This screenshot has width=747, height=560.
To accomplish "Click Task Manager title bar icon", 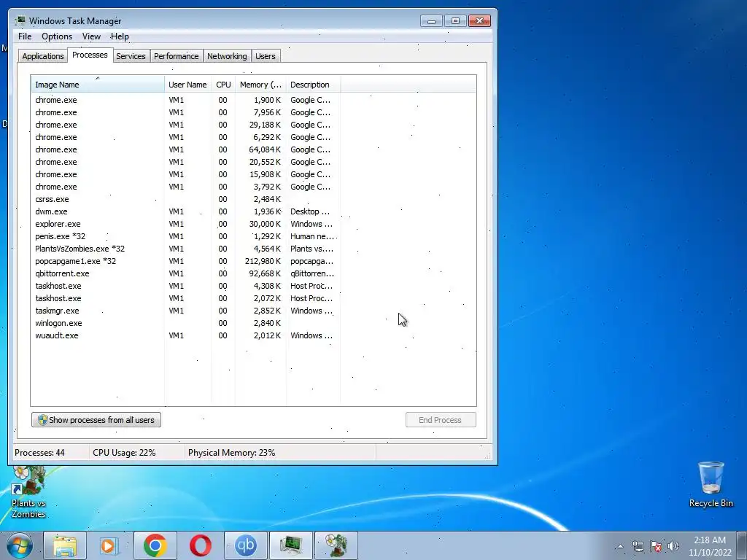I will coord(20,20).
